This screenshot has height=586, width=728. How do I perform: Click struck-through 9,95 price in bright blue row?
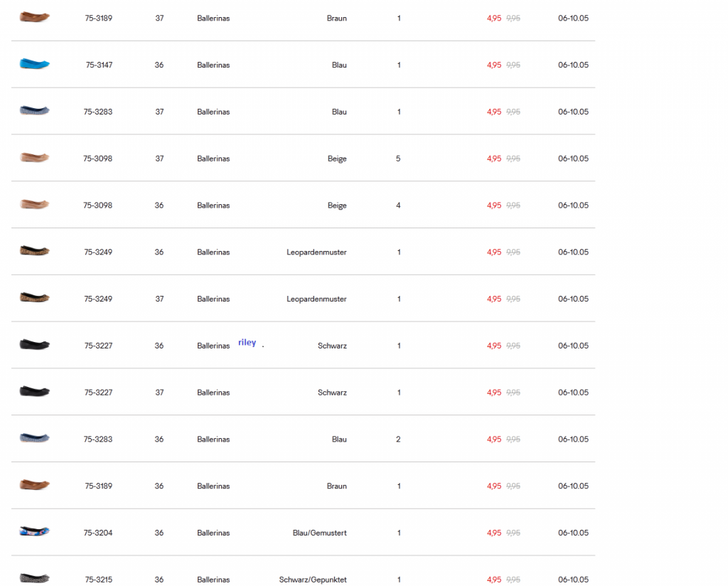513,65
